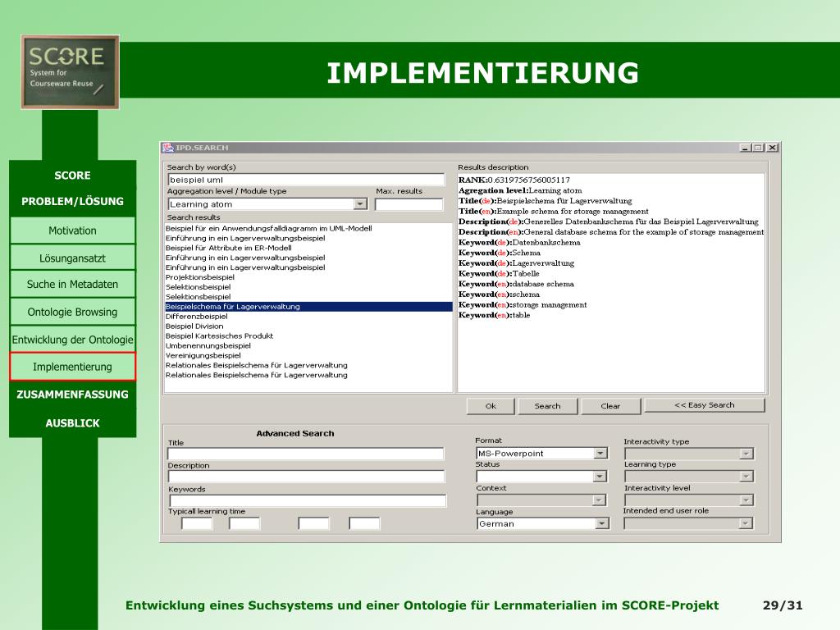Viewport: 840px width, 630px height.
Task: Click the Keywords input field
Action: point(307,501)
